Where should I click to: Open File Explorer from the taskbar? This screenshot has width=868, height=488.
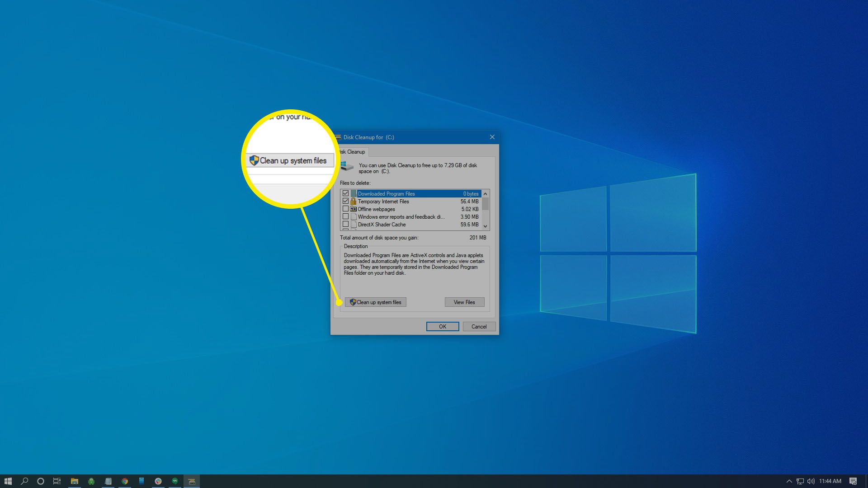tap(75, 481)
